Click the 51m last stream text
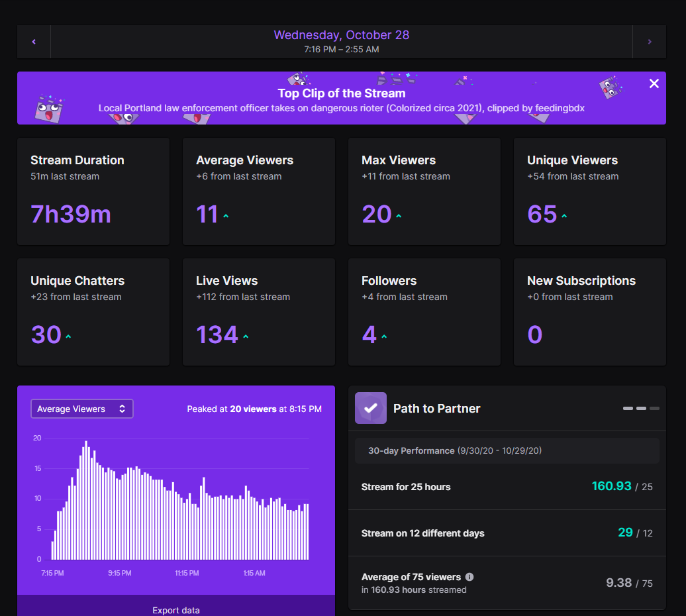 click(x=65, y=176)
